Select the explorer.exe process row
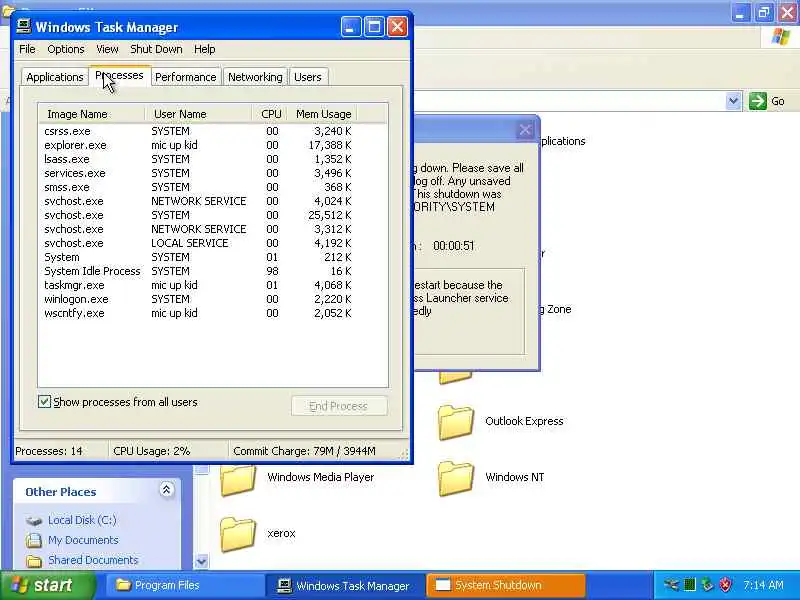 198,145
